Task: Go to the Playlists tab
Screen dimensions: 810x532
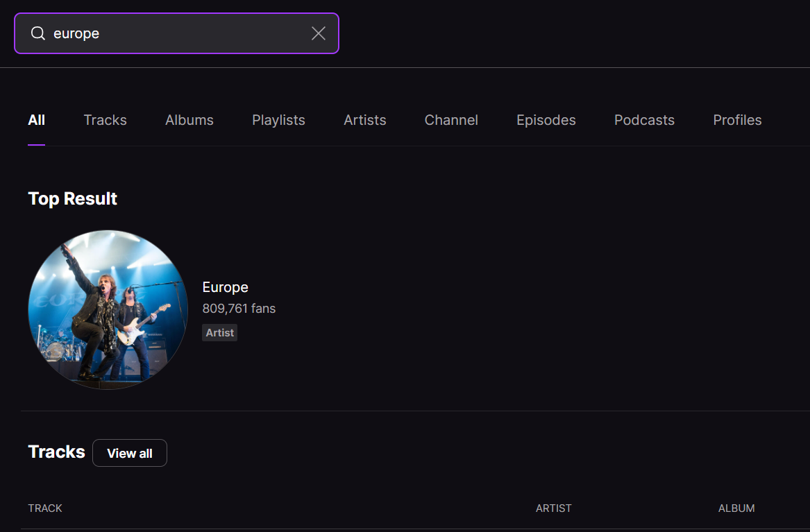Action: pyautogui.click(x=278, y=120)
